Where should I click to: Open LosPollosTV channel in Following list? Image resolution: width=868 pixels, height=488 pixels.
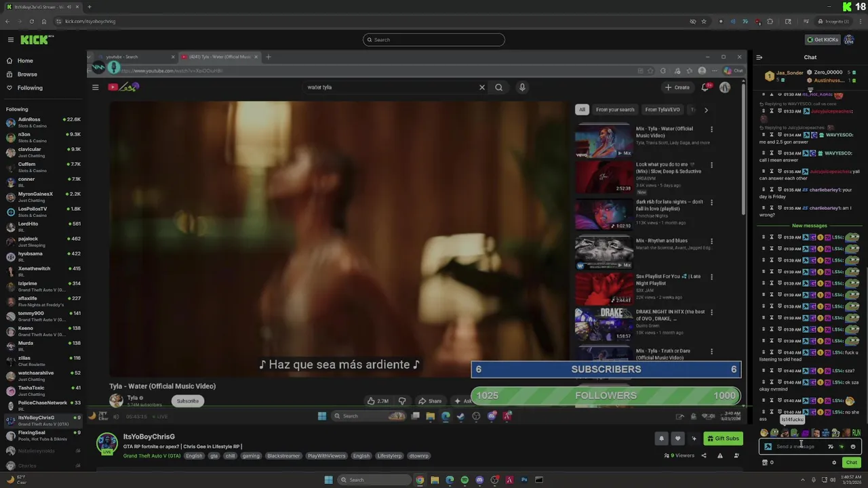[42, 211]
